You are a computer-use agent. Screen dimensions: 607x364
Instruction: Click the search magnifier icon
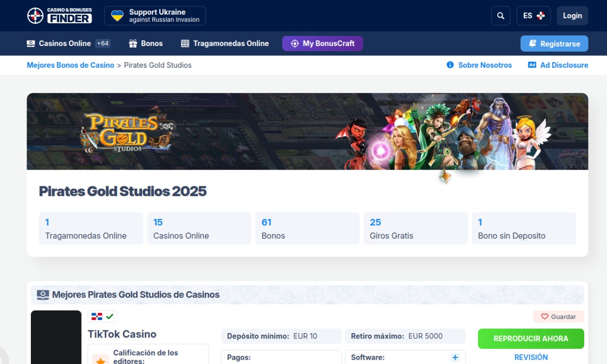click(501, 16)
